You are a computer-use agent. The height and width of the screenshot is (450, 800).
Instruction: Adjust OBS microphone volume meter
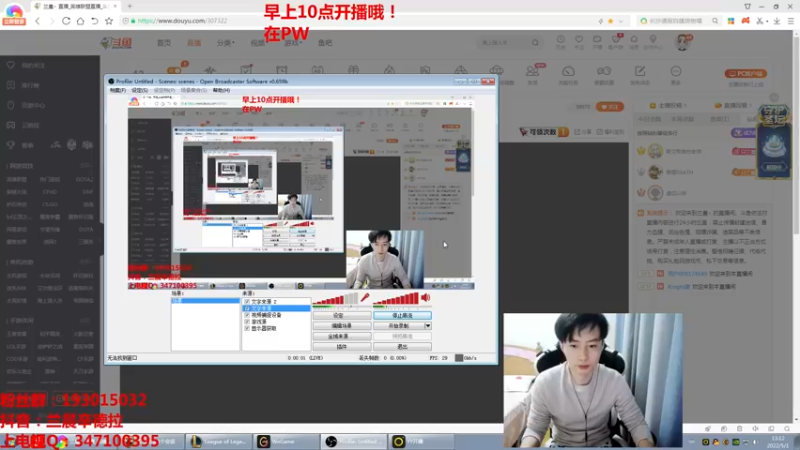click(335, 299)
